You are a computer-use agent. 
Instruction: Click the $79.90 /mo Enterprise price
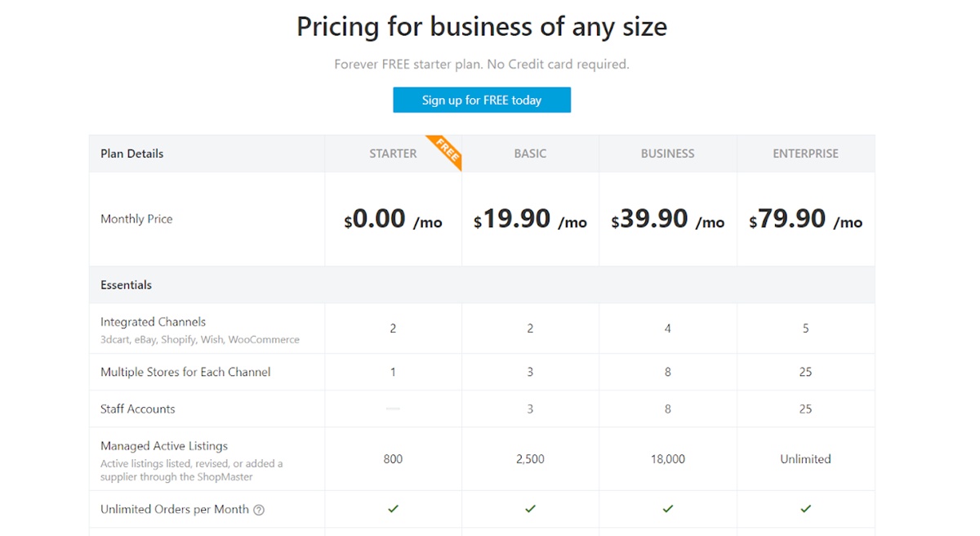coord(805,220)
